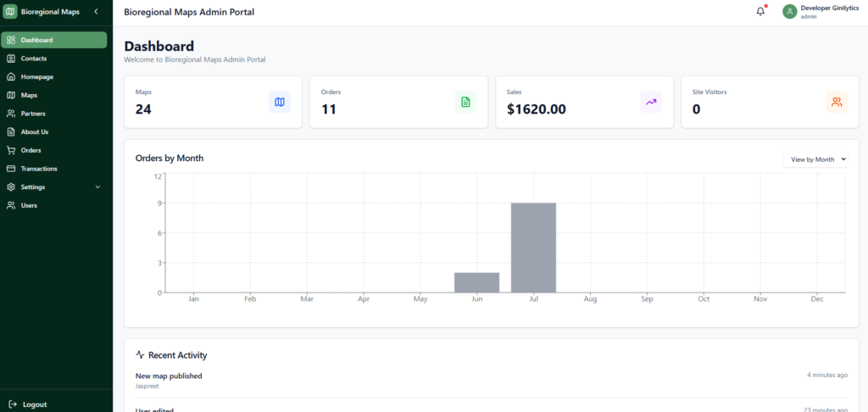Viewport: 868px width, 412px height.
Task: Click the Settings gear icon
Action: (11, 187)
